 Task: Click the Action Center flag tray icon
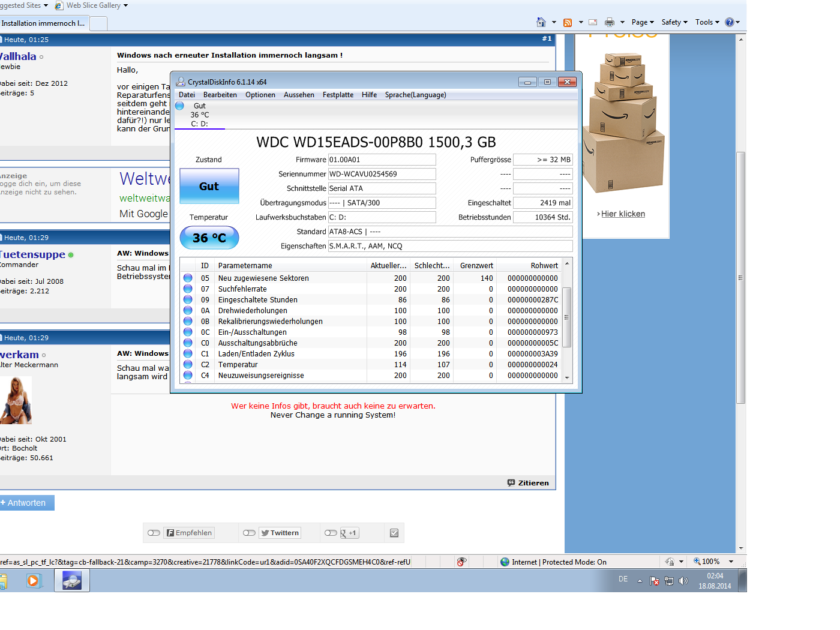(x=655, y=581)
